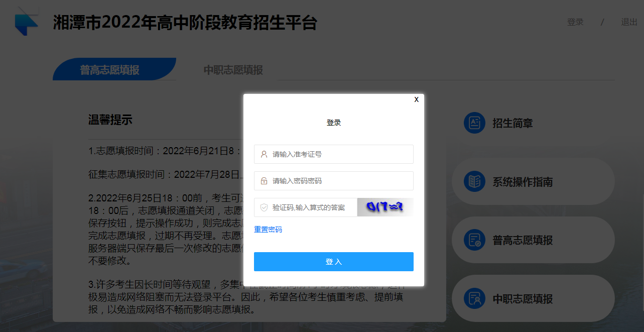The height and width of the screenshot is (332, 644).
Task: Open the 重置密码 link
Action: tap(268, 230)
